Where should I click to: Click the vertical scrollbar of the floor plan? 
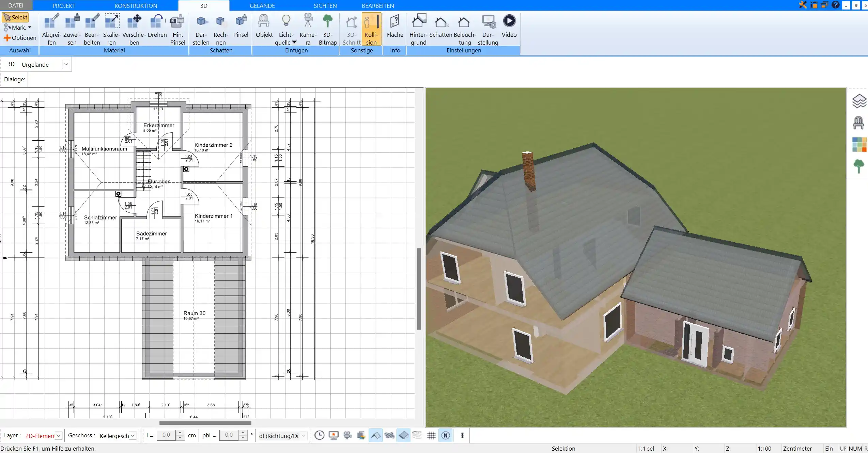coord(419,289)
